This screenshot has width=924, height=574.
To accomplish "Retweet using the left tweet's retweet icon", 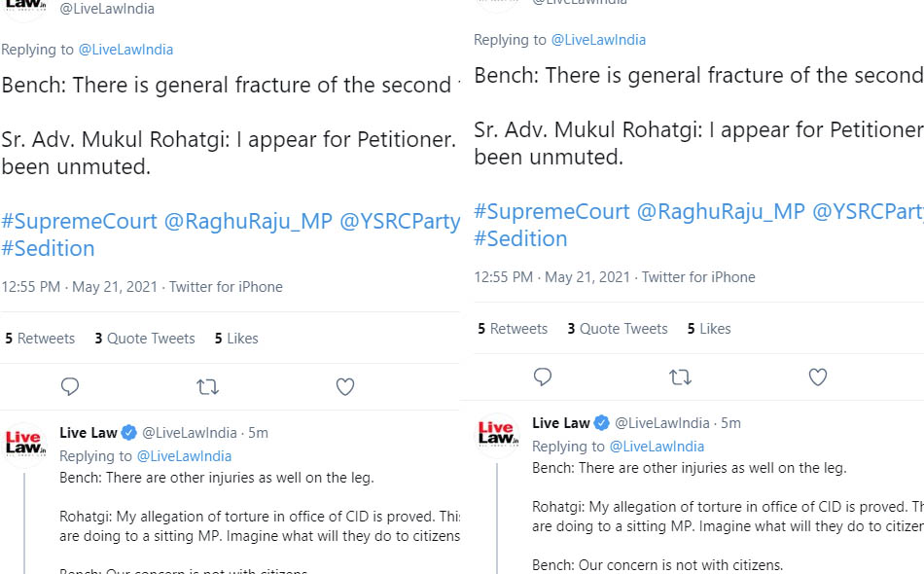I will [x=207, y=387].
